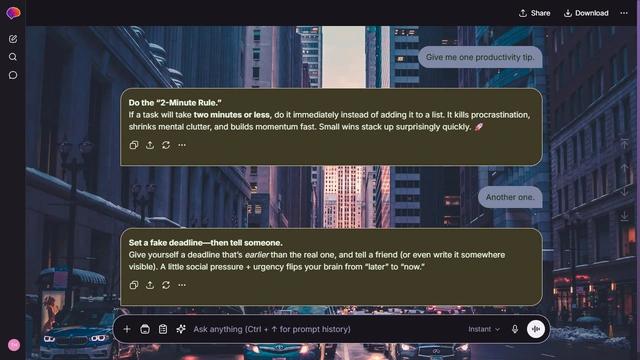The height and width of the screenshot is (360, 640).
Task: Open the app logo in top-left corner
Action: 13,13
